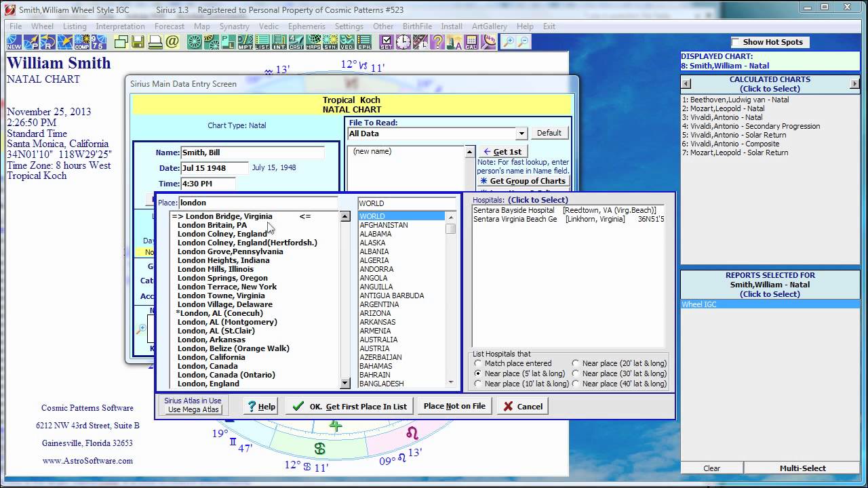Viewport: 868px width, 488px height.
Task: Select Near place (40' lat & long) option
Action: (x=576, y=384)
